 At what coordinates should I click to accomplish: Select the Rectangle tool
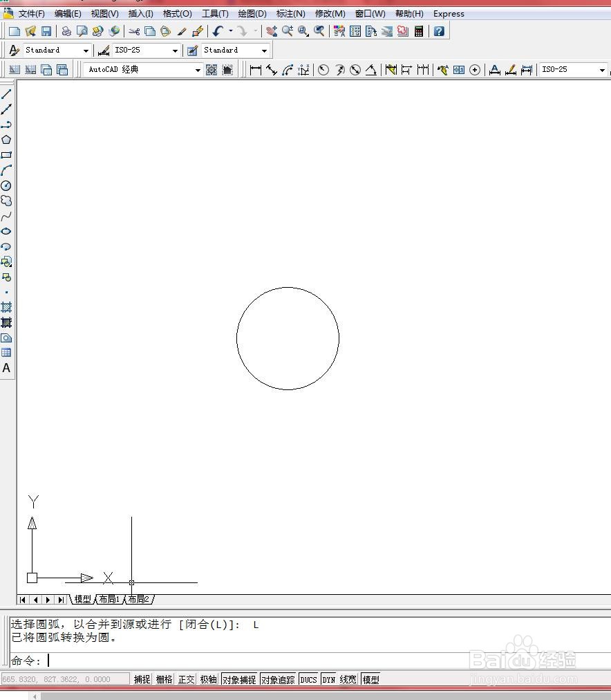click(6, 155)
